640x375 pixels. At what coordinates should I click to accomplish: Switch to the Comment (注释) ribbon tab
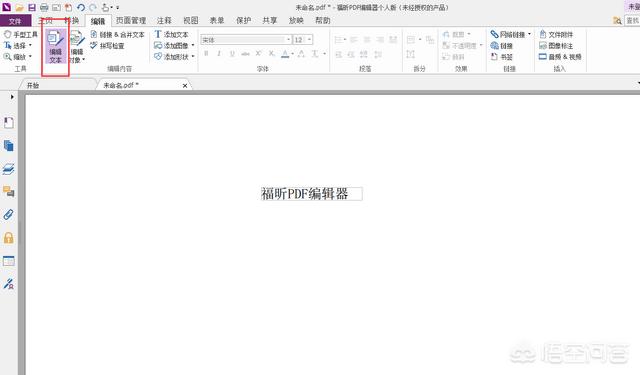coord(164,20)
